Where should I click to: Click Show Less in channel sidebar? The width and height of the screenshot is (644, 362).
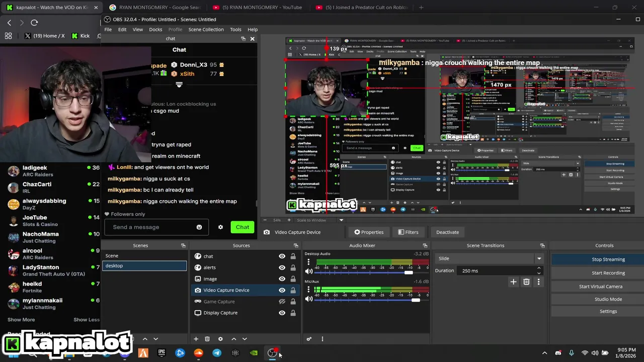coord(87,320)
